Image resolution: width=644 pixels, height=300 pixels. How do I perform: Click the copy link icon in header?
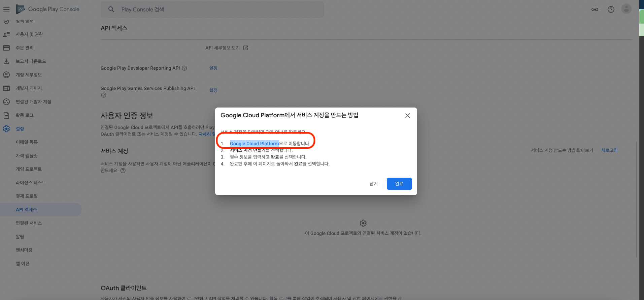coord(595,9)
